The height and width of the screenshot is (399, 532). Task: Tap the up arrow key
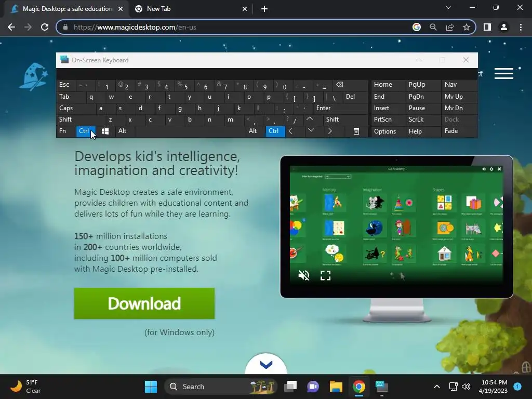[310, 119]
